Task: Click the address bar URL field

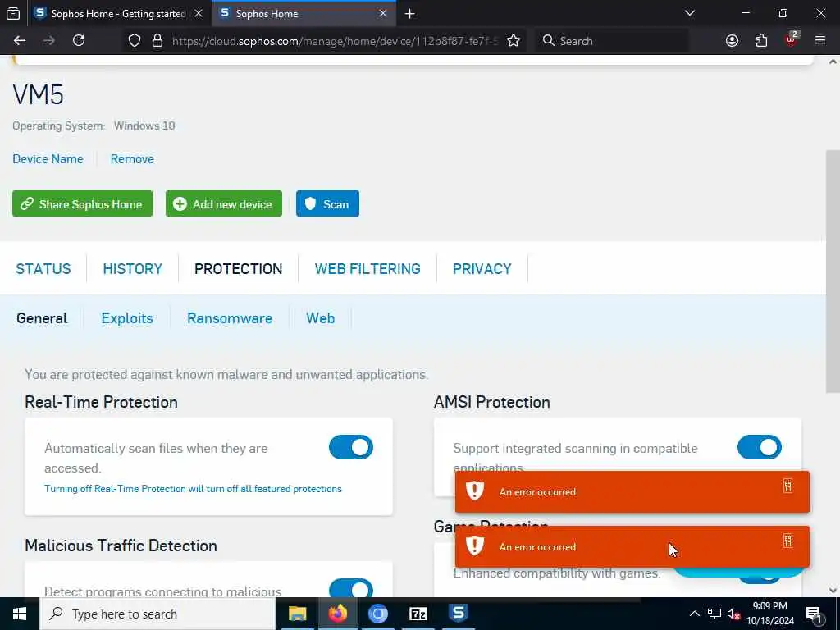Action: [x=335, y=41]
